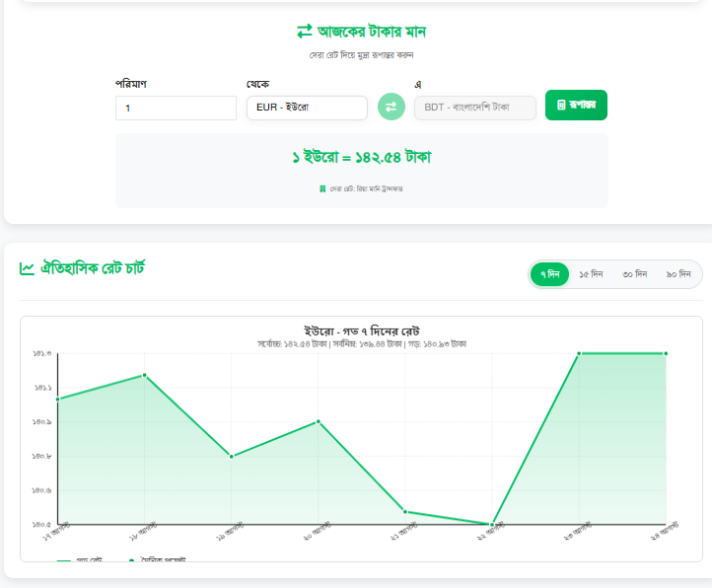
Task: Click the ২০ আগস্ট data point on chart
Action: 319,421
